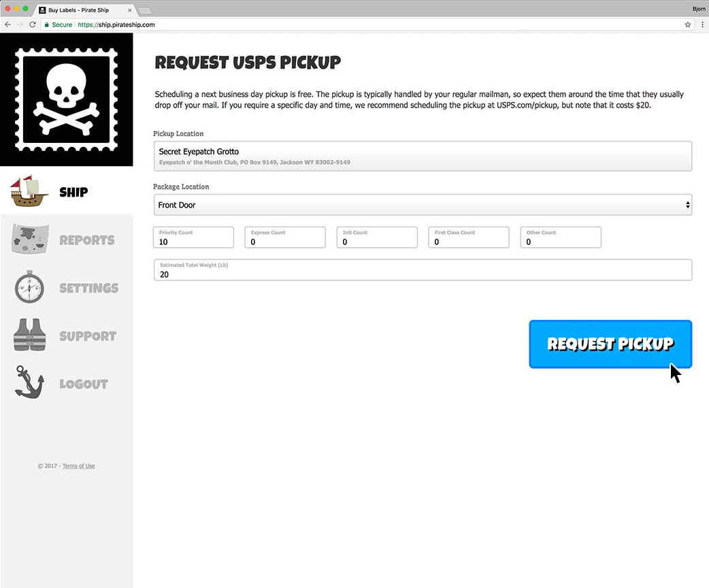Image resolution: width=709 pixels, height=588 pixels.
Task: Expand the Package Location Front Door dropdown
Action: point(423,205)
